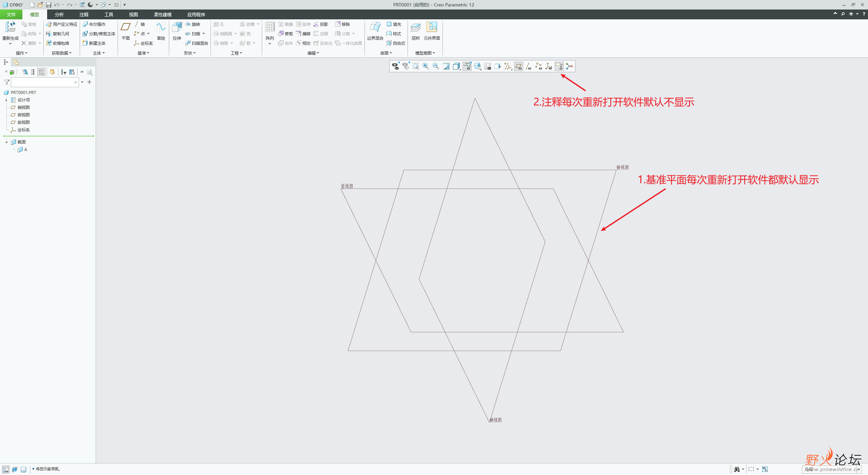868x475 pixels.
Task: Click the Intersect (相交) tool
Action: point(303,43)
